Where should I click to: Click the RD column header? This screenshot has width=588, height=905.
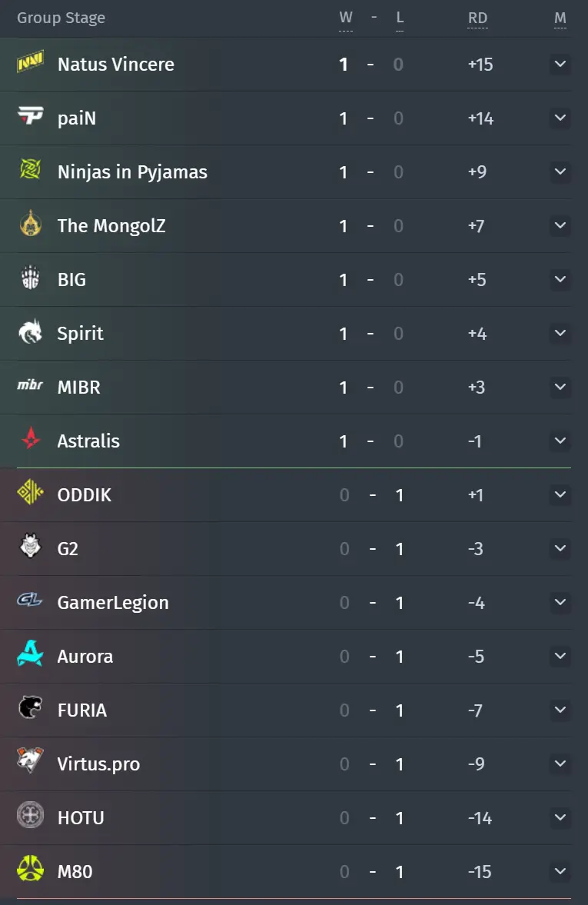[478, 18]
